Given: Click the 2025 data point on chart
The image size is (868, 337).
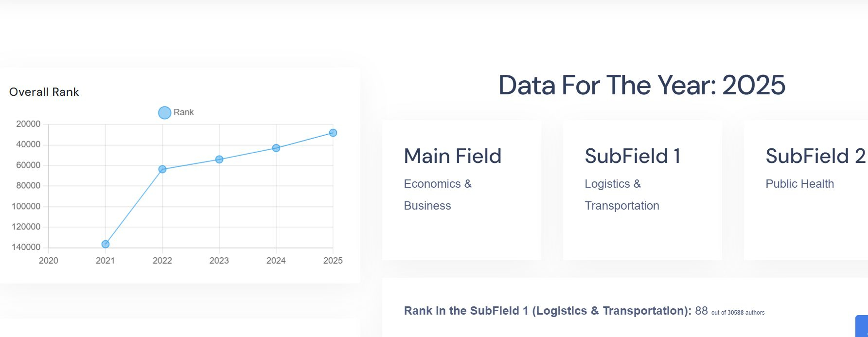Looking at the screenshot, I should click(333, 133).
